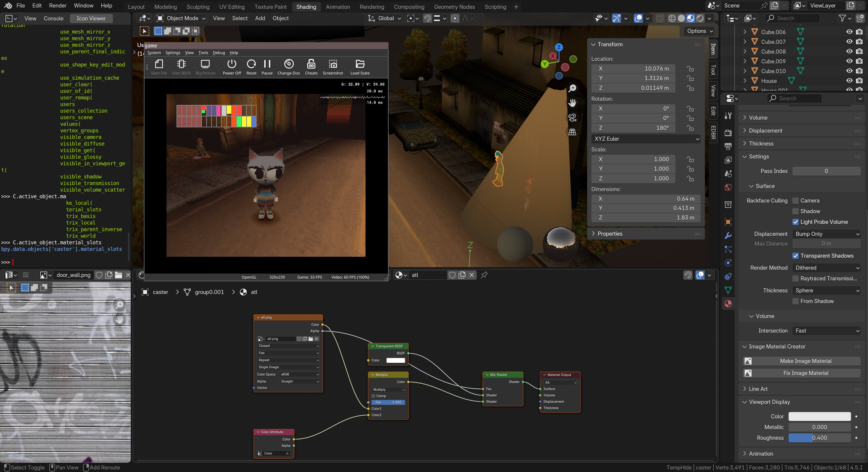Image resolution: width=868 pixels, height=472 pixels.
Task: Click the Change Disc icon
Action: 289,64
